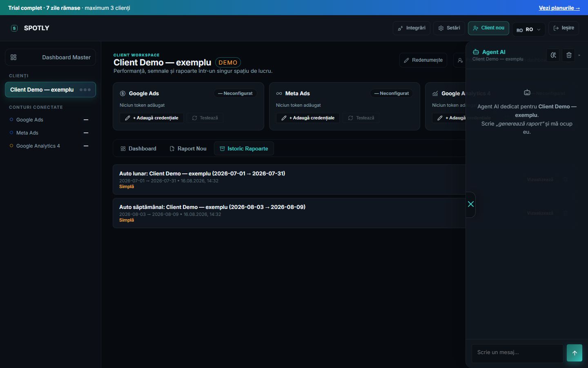Click Simplă label under Auto săptămânal report

[127, 220]
